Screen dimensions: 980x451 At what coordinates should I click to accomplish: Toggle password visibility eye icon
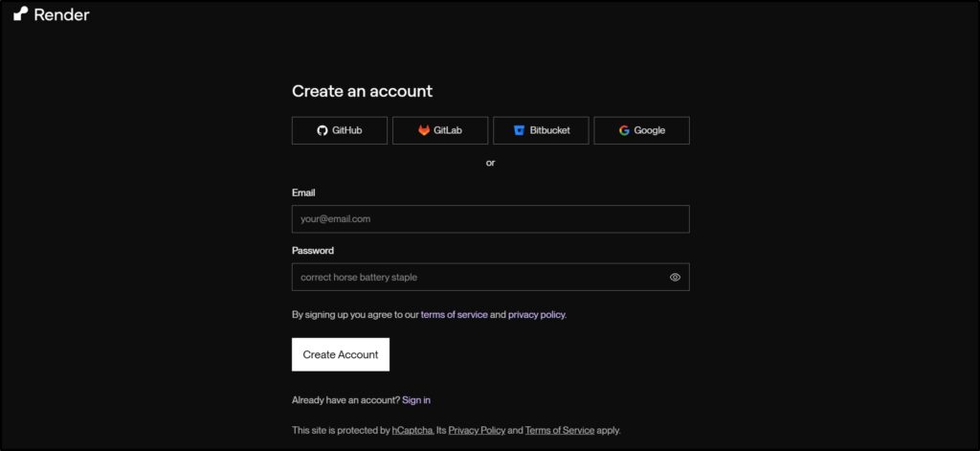(675, 277)
